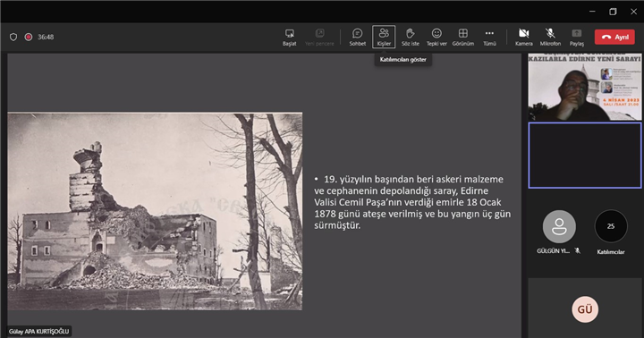644x338 pixels.
Task: Click the slide text about 19. yüzyılın
Action: point(412,202)
